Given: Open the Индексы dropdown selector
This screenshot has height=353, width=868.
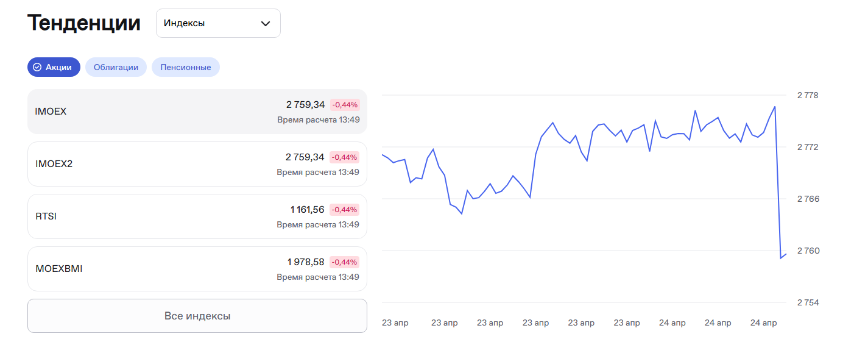Looking at the screenshot, I should coord(218,23).
